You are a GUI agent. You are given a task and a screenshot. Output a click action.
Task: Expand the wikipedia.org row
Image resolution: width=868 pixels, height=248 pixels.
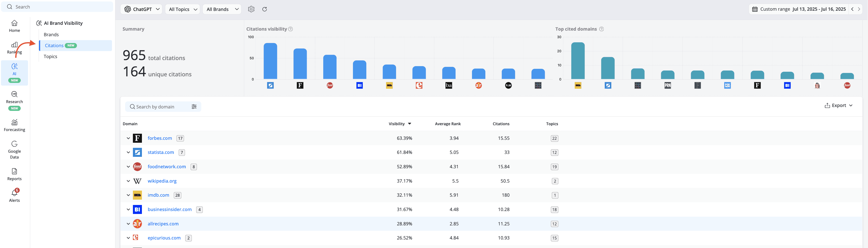128,181
